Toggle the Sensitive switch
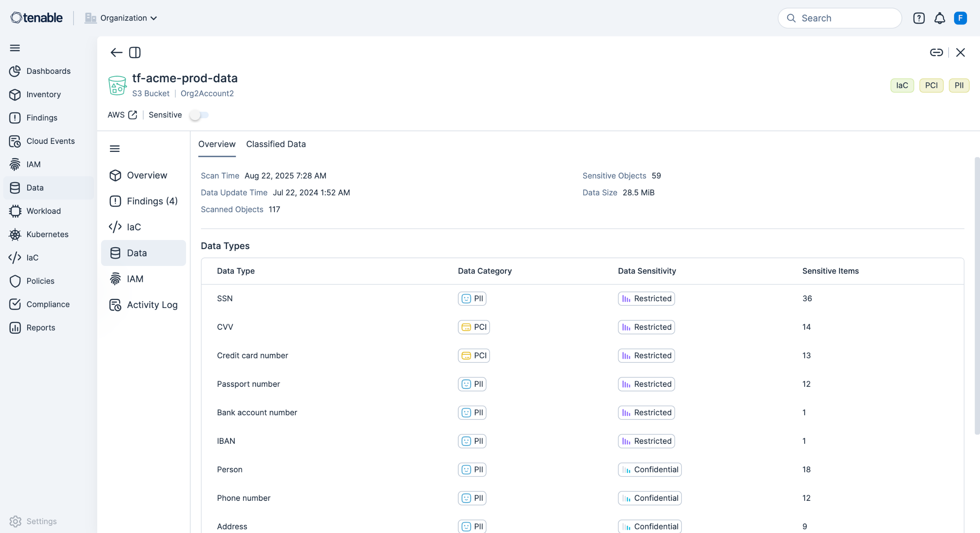980x533 pixels. click(x=199, y=115)
